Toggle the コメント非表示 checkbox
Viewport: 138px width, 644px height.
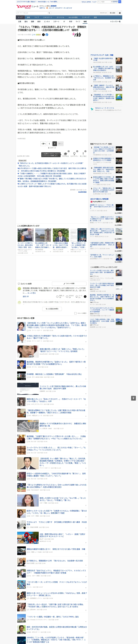click(x=75, y=313)
